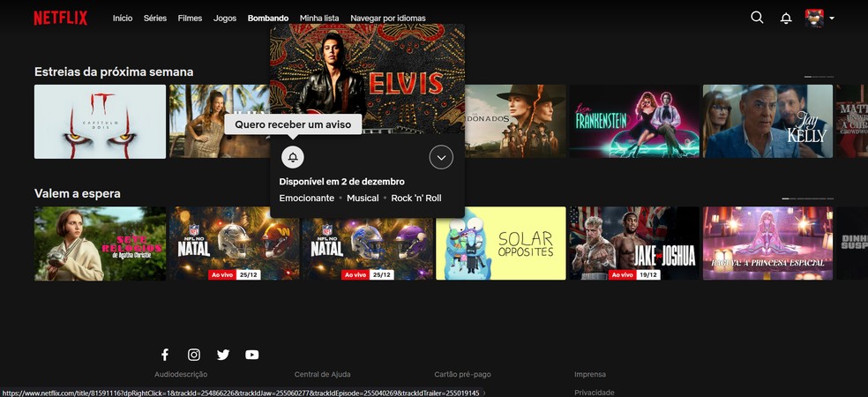Select the Bombando menu item

(268, 19)
